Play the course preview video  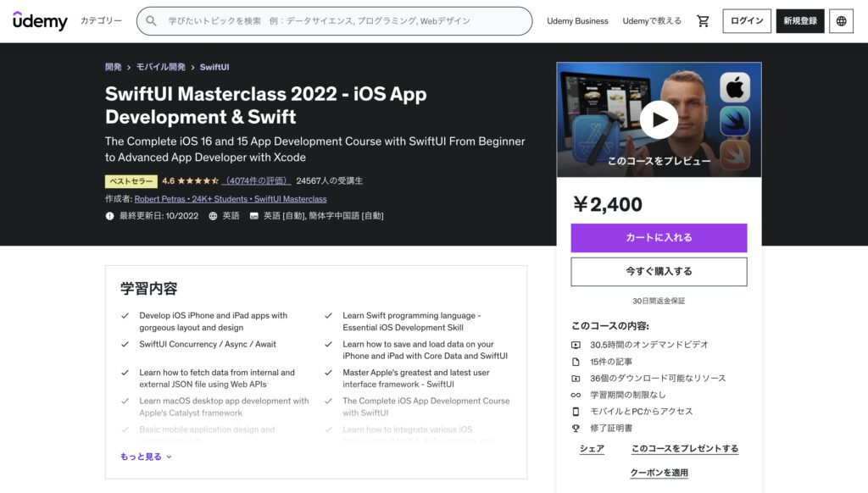(x=659, y=119)
